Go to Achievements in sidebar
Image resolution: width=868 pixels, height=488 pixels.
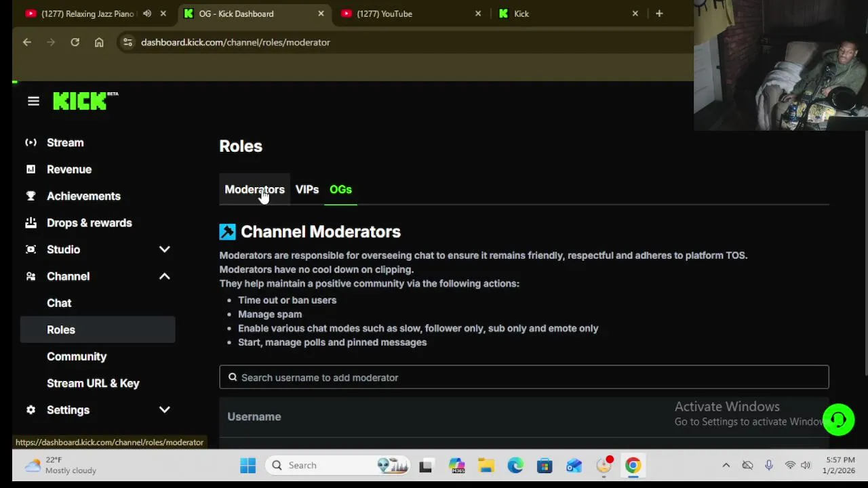(x=83, y=196)
